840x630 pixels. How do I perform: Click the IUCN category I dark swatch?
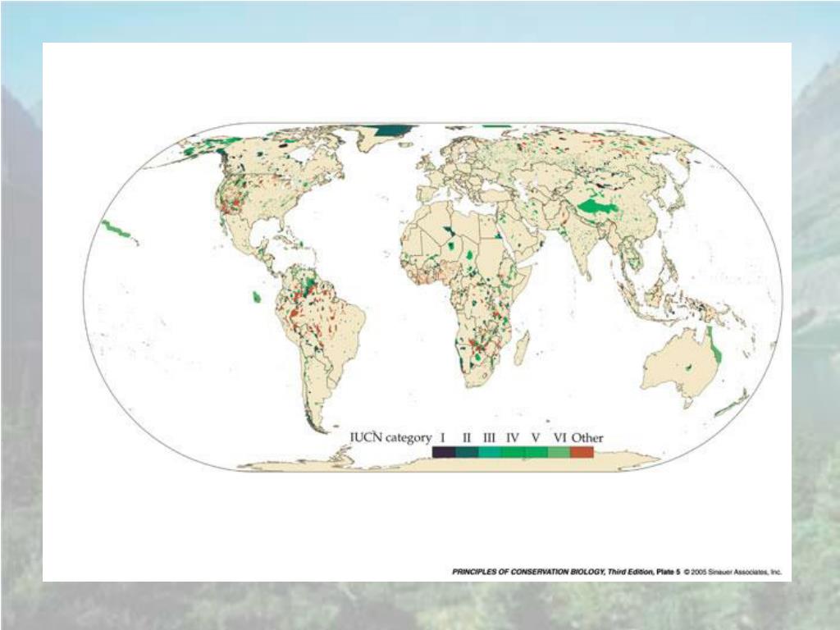pyautogui.click(x=444, y=452)
